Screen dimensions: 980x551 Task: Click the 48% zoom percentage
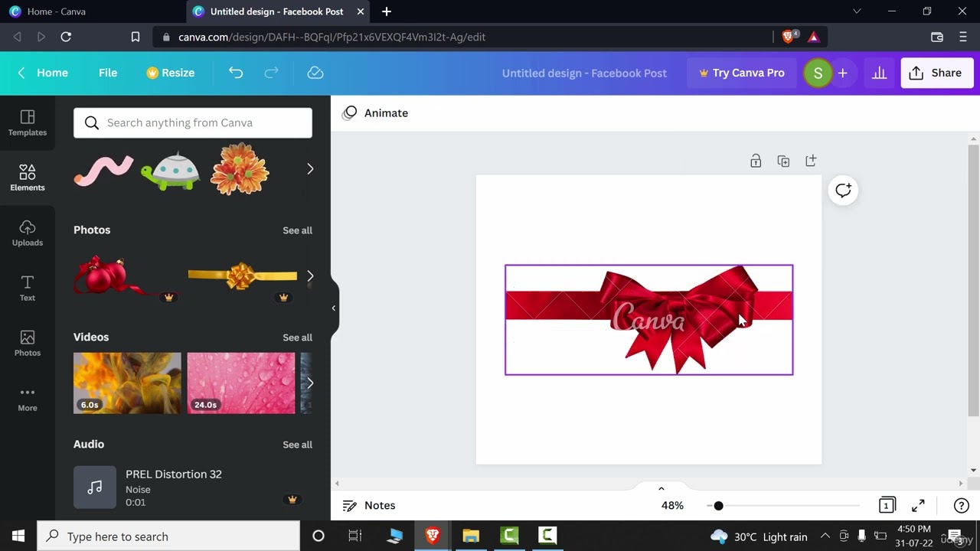[672, 505]
